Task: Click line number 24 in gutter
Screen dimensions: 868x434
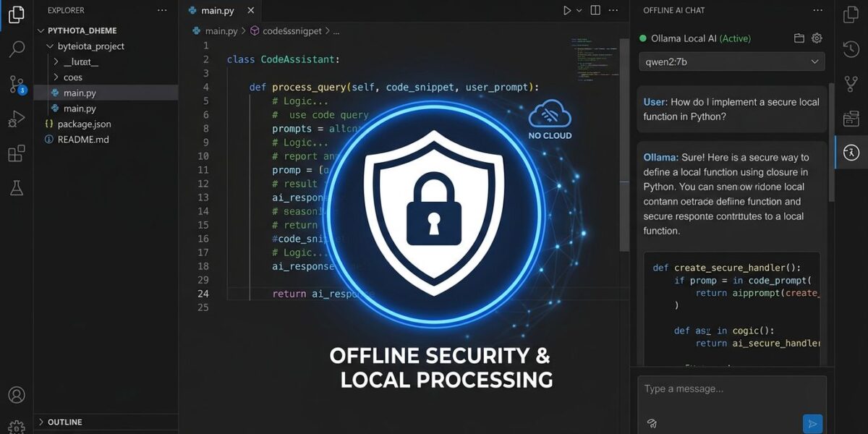Action: (x=203, y=294)
